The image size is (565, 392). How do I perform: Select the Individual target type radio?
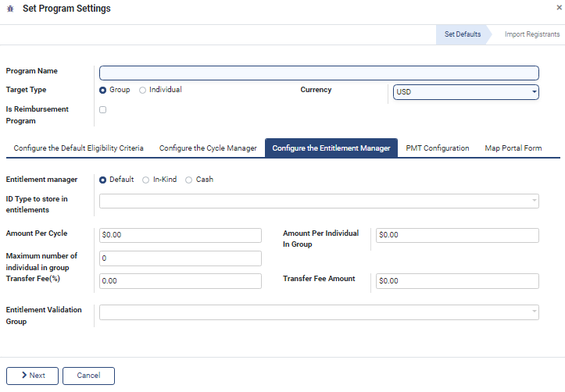142,90
